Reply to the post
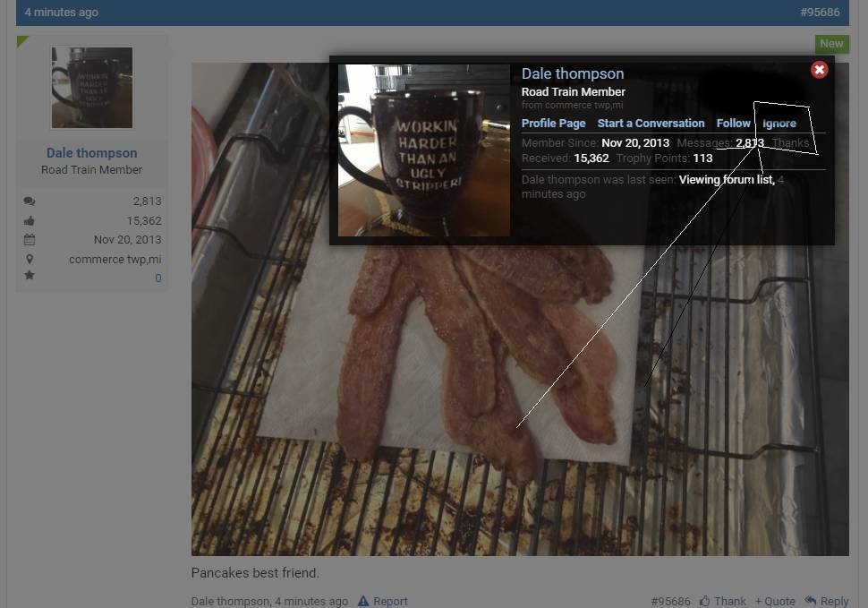 click(827, 601)
